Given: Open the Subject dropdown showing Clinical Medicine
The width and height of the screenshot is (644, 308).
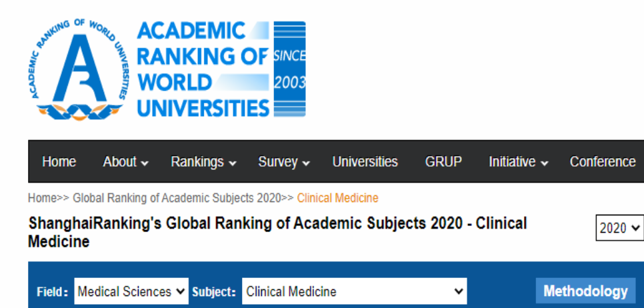Looking at the screenshot, I should pyautogui.click(x=355, y=291).
